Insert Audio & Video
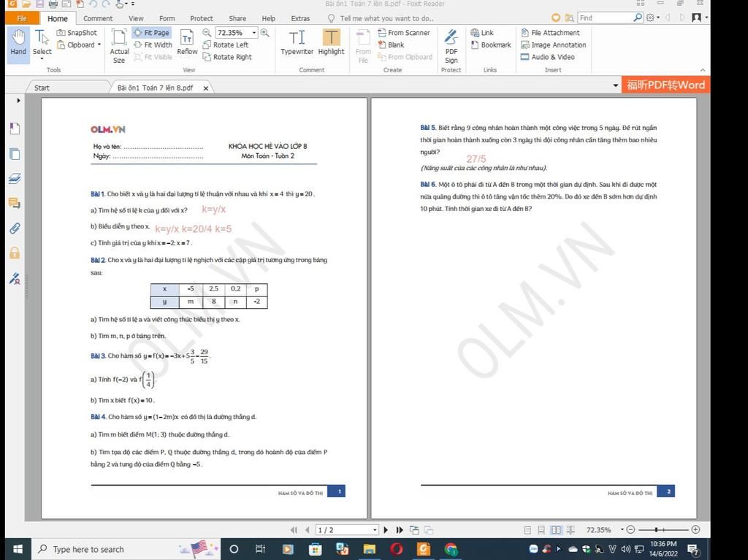748x560 pixels. [548, 57]
